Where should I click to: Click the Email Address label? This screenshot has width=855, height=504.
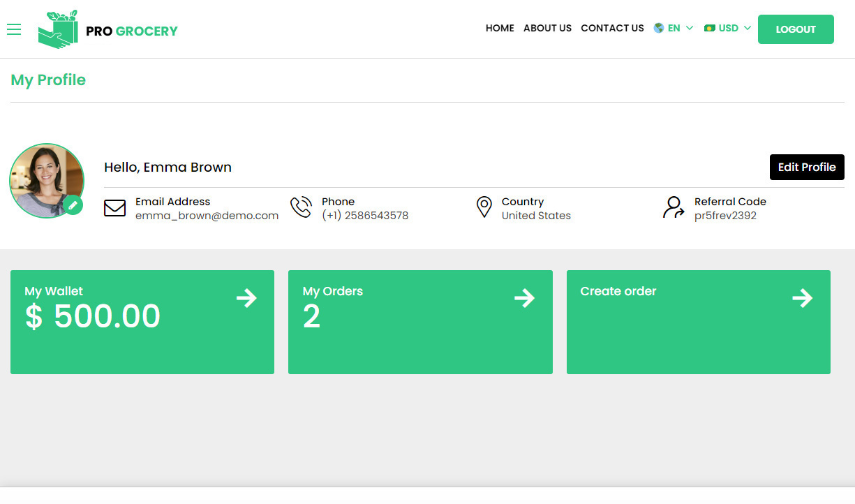pos(172,201)
